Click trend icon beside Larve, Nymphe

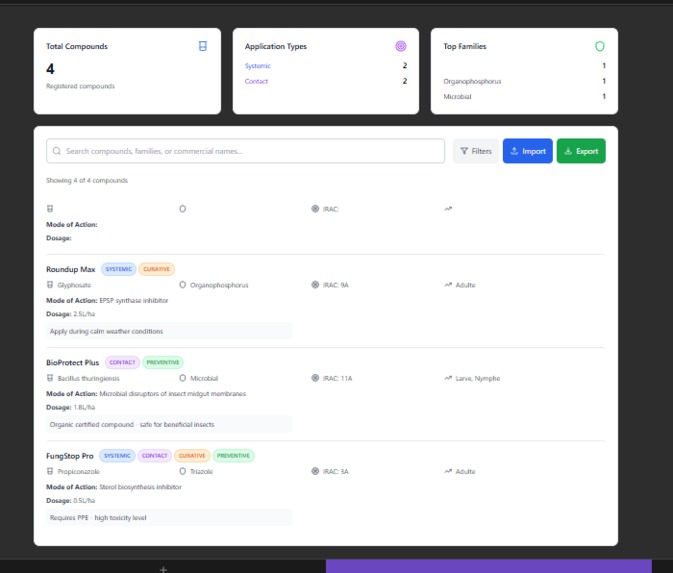coord(448,378)
